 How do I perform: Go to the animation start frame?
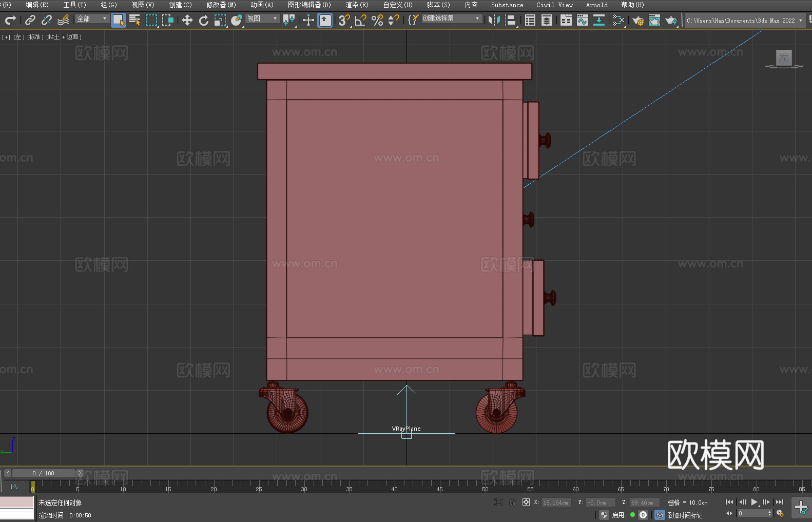tap(729, 502)
